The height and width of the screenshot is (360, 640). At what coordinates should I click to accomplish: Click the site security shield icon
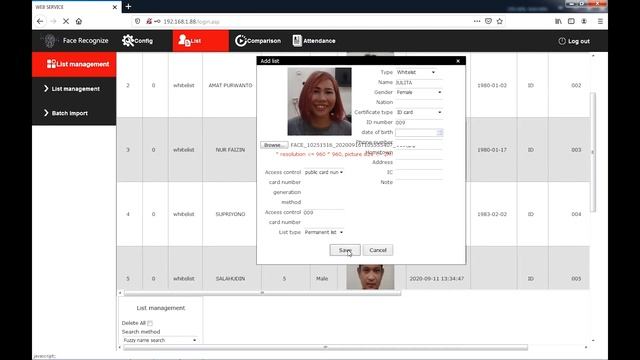[138, 21]
